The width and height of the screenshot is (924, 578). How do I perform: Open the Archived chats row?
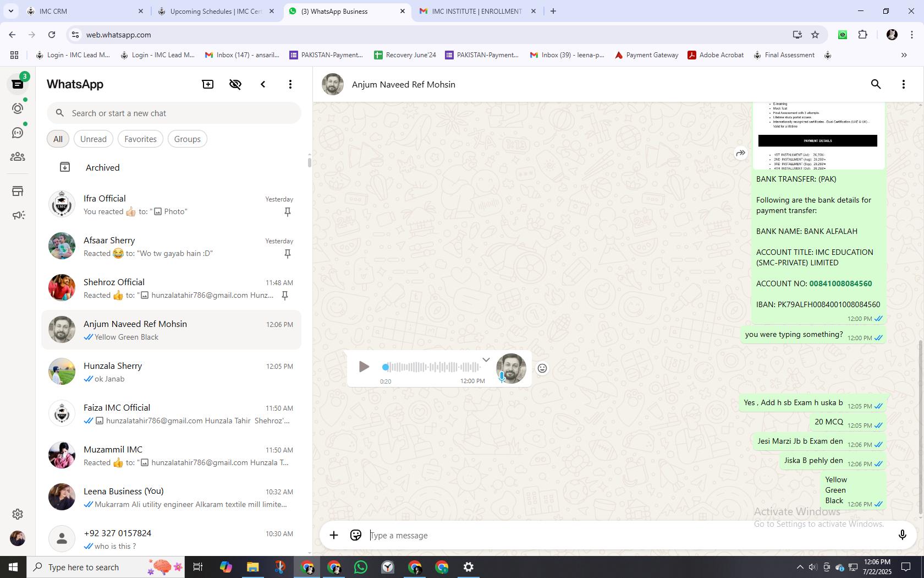click(171, 167)
